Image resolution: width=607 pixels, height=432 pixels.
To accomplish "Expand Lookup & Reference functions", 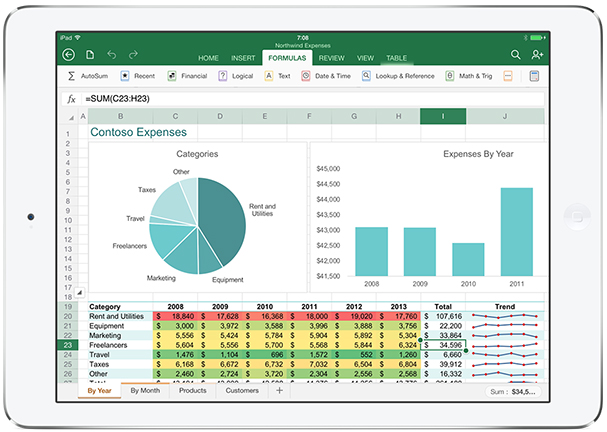I will (398, 76).
